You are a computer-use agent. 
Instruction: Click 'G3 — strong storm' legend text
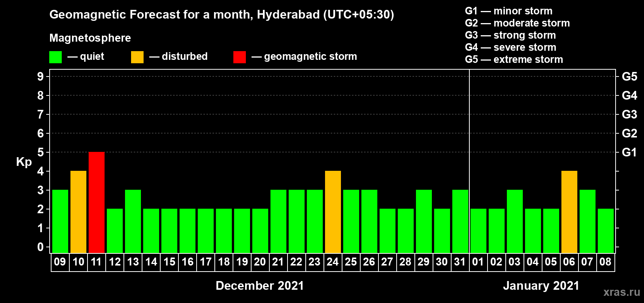(x=510, y=35)
